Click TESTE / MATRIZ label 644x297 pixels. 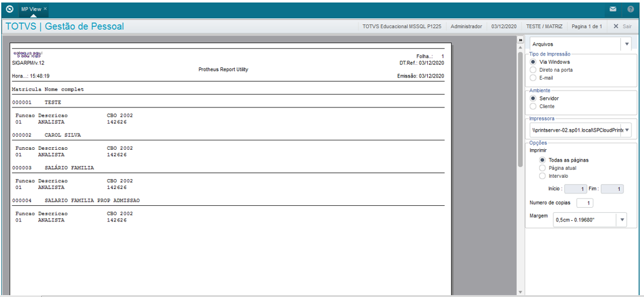point(544,26)
